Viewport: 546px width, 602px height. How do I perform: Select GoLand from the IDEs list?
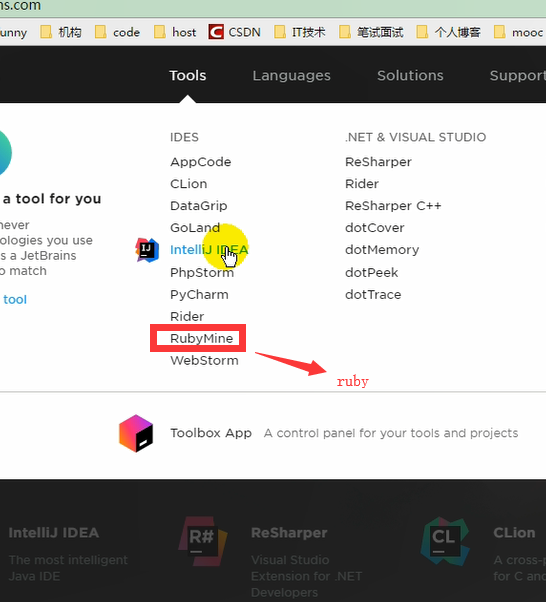[x=195, y=228]
